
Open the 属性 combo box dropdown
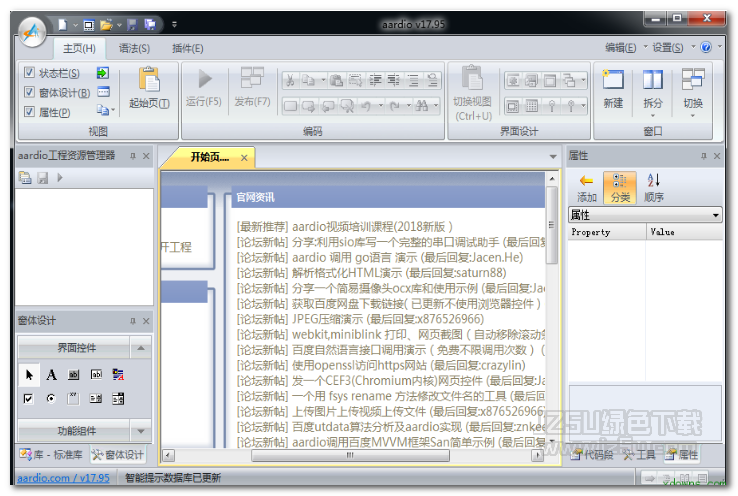pos(715,216)
